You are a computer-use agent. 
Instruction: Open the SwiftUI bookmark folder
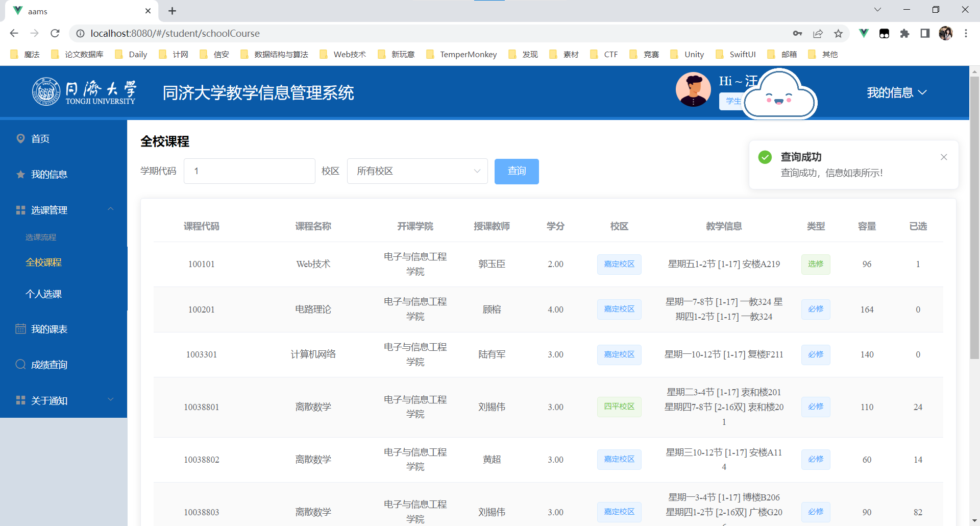click(736, 54)
